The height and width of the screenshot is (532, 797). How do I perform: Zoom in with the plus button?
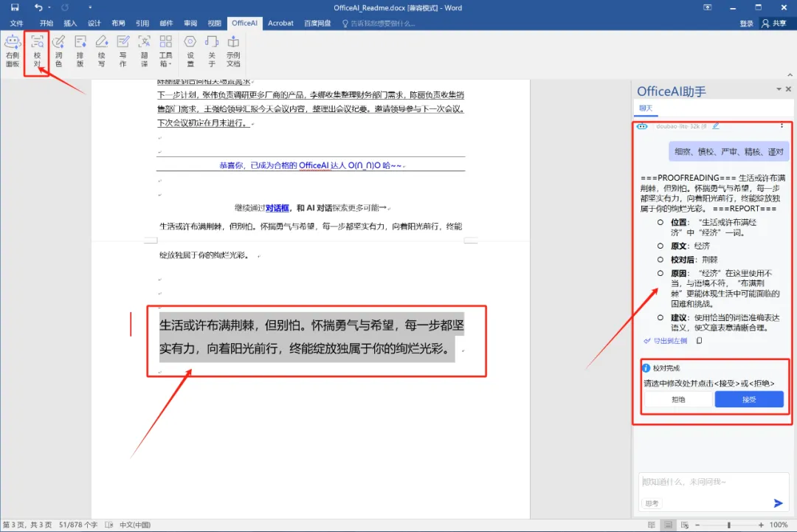761,525
